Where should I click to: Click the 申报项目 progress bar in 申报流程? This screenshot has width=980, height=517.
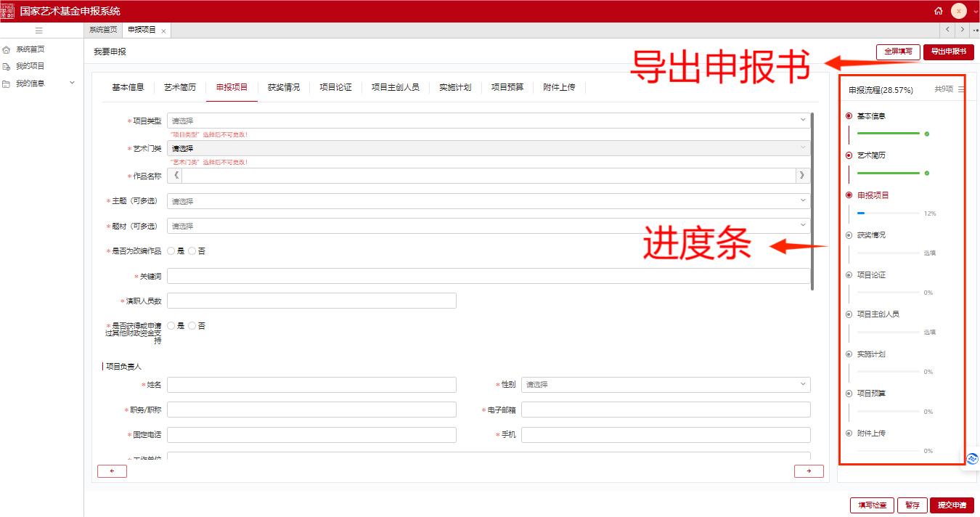tap(889, 213)
